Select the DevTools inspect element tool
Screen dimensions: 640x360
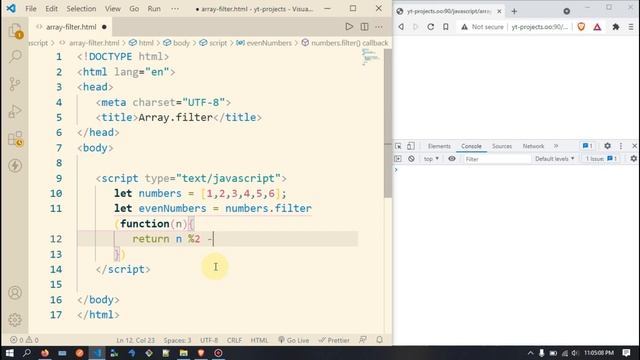point(398,146)
